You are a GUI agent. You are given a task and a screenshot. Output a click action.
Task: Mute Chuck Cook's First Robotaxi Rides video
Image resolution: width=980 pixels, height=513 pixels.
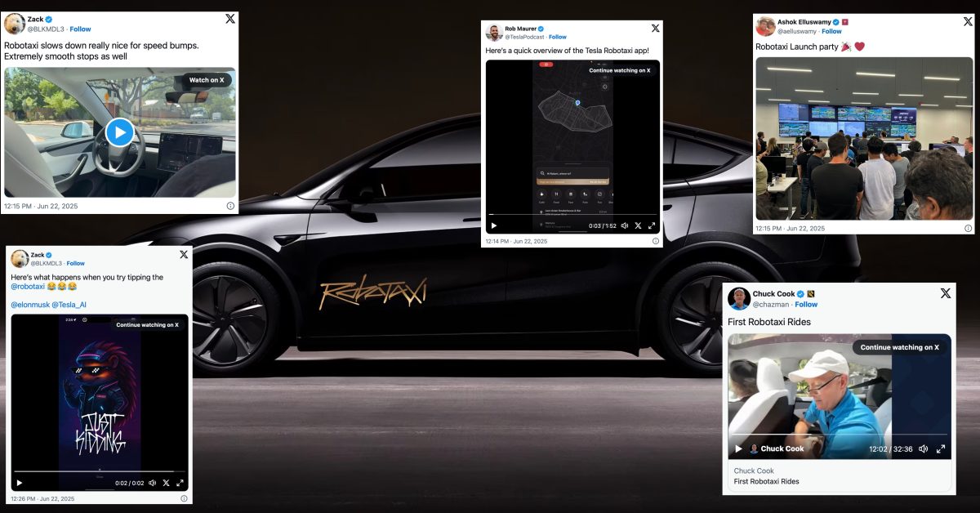click(x=924, y=448)
